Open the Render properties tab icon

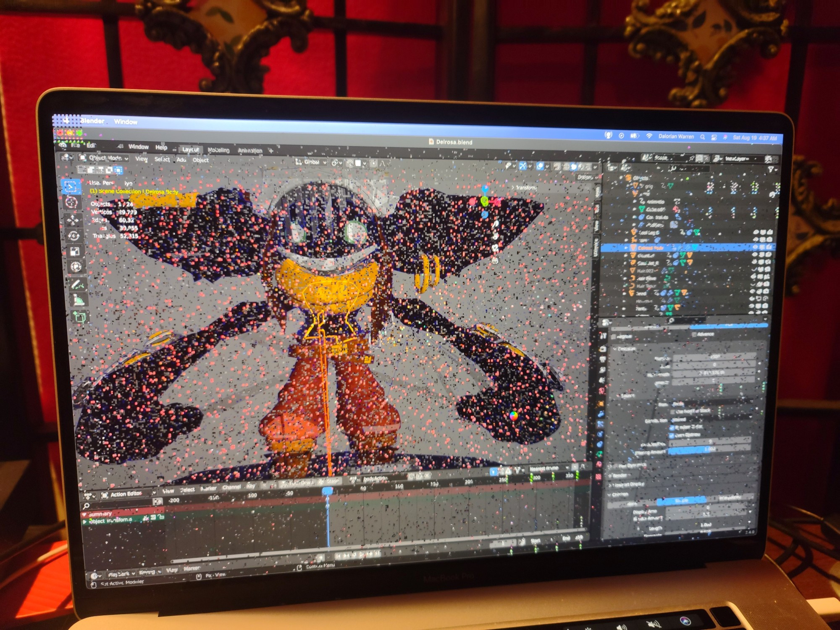603,349
